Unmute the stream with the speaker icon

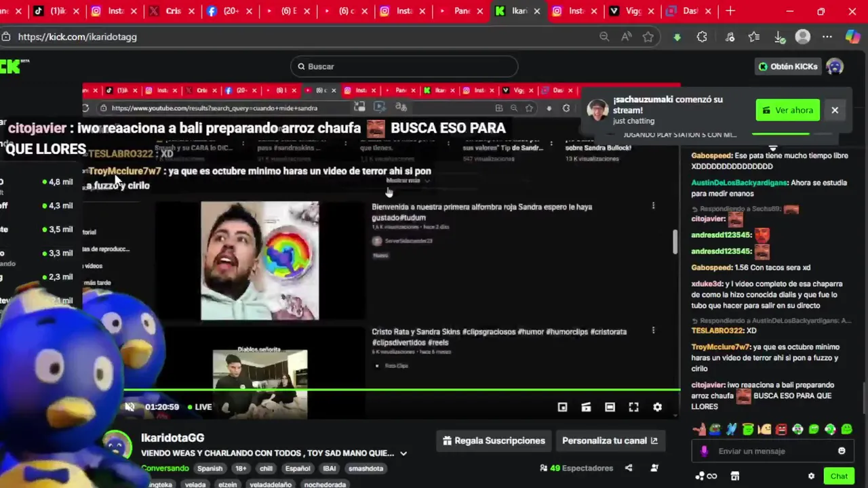[x=130, y=407]
